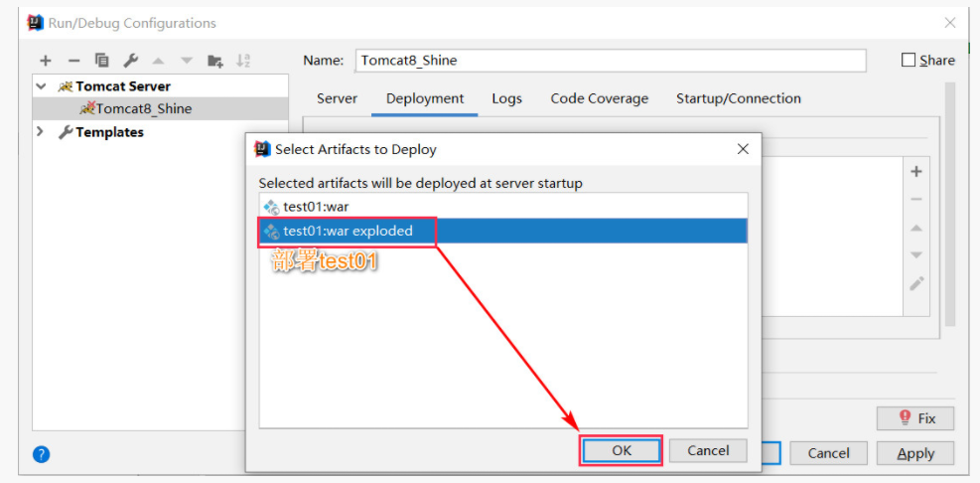Image resolution: width=980 pixels, height=483 pixels.
Task: Collapse the Tomcat Server tree node
Action: coord(42,86)
